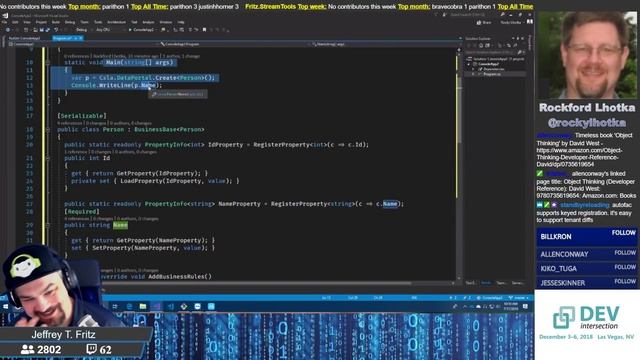Click the Windows Start button
This screenshot has width=640, height=360.
pyautogui.click(x=6, y=307)
